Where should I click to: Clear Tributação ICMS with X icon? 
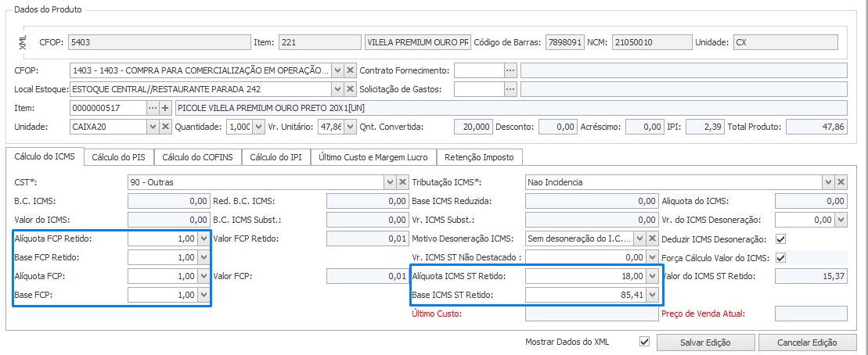coord(841,182)
